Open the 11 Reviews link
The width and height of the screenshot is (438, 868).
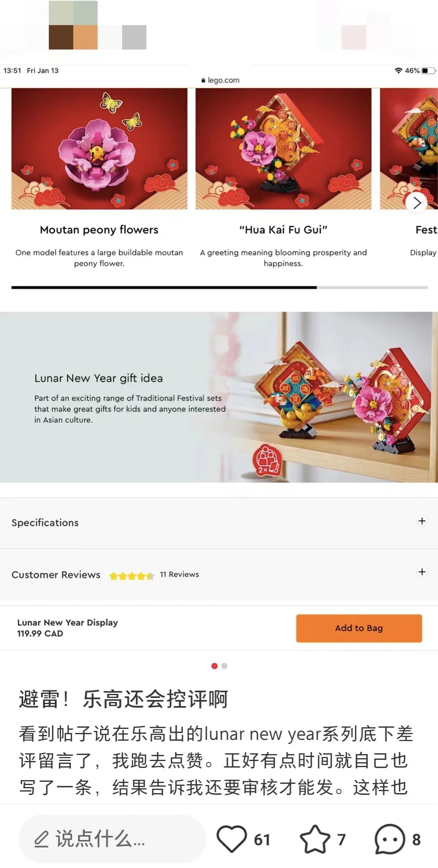point(179,574)
